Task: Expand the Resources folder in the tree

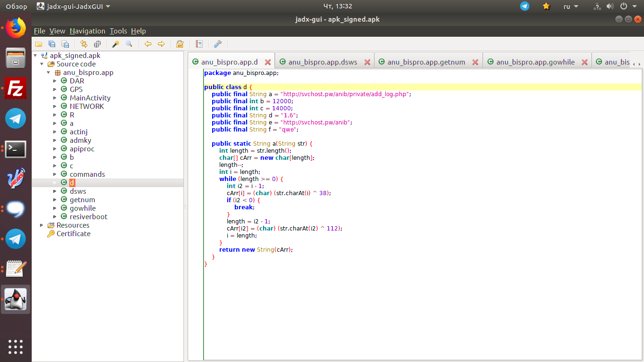Action: click(x=41, y=225)
